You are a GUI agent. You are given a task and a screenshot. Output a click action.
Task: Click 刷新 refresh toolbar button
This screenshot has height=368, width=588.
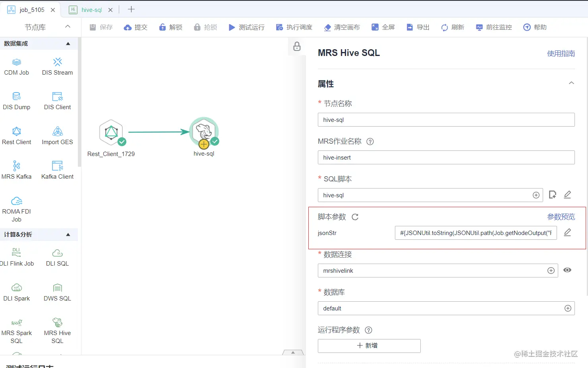pyautogui.click(x=453, y=27)
